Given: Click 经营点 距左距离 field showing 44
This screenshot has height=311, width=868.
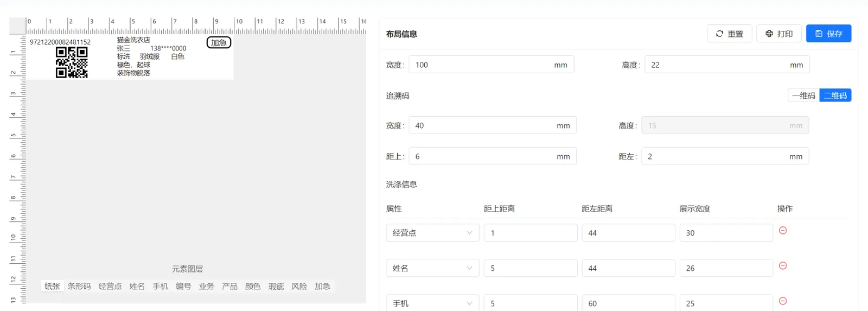Looking at the screenshot, I should point(628,233).
